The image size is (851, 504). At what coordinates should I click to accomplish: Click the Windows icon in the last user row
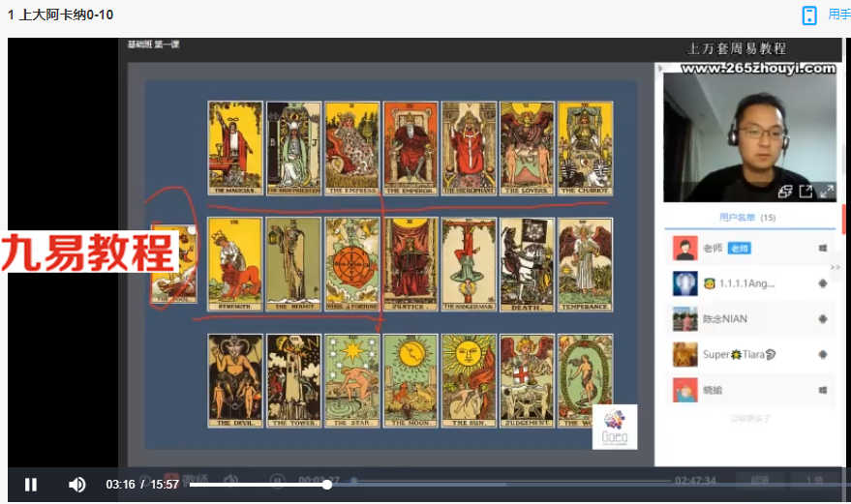click(823, 390)
